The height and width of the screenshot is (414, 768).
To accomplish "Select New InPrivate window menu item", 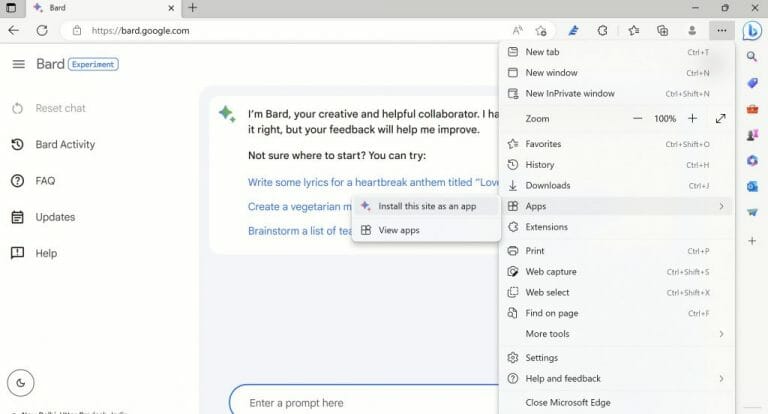I will point(617,94).
